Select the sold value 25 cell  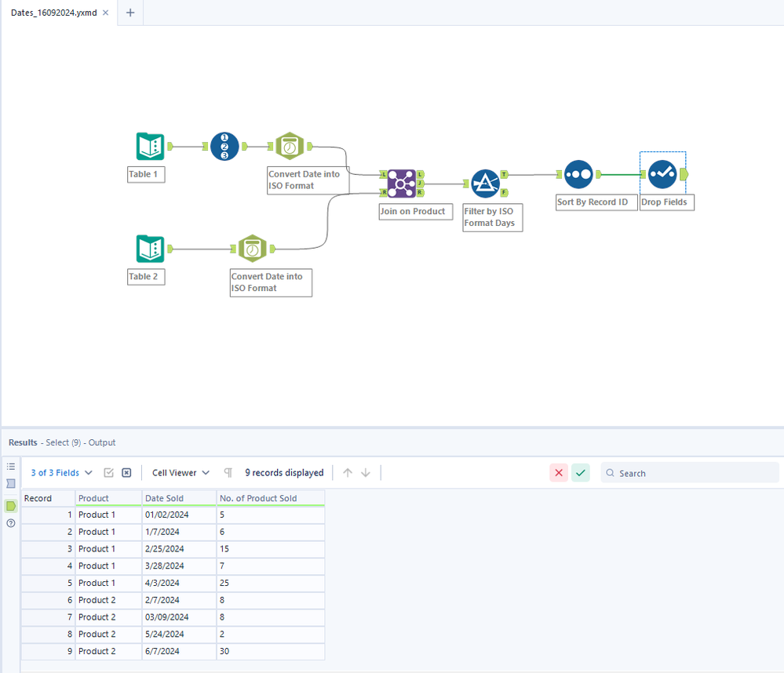(x=271, y=583)
